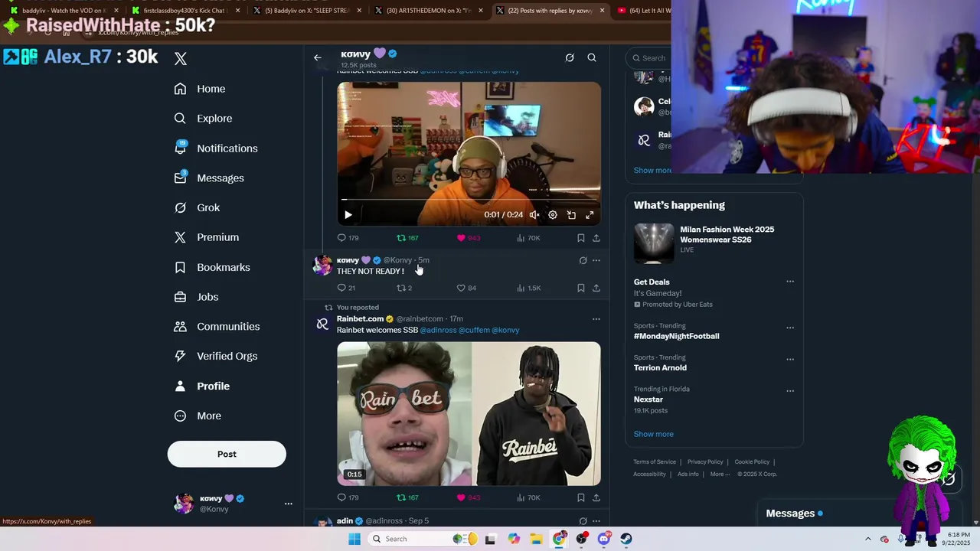This screenshot has width=980, height=551.
Task: Open Grok from the sidebar
Action: click(x=197, y=208)
